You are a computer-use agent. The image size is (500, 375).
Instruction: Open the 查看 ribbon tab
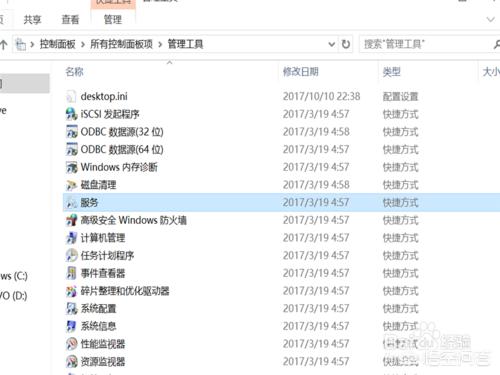coord(70,20)
